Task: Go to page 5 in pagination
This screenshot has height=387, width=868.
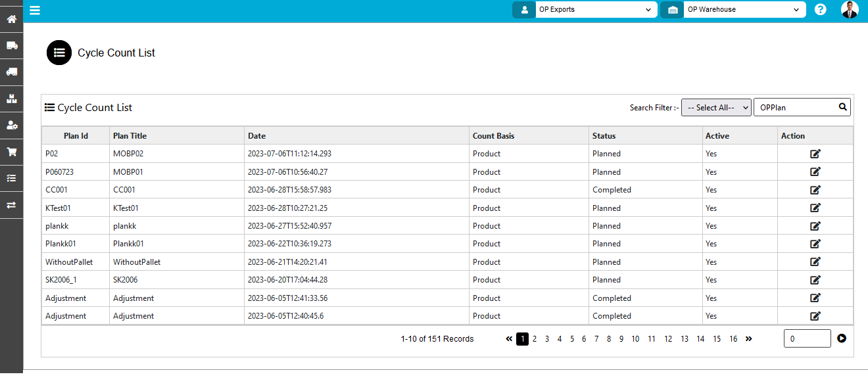Action: point(571,339)
